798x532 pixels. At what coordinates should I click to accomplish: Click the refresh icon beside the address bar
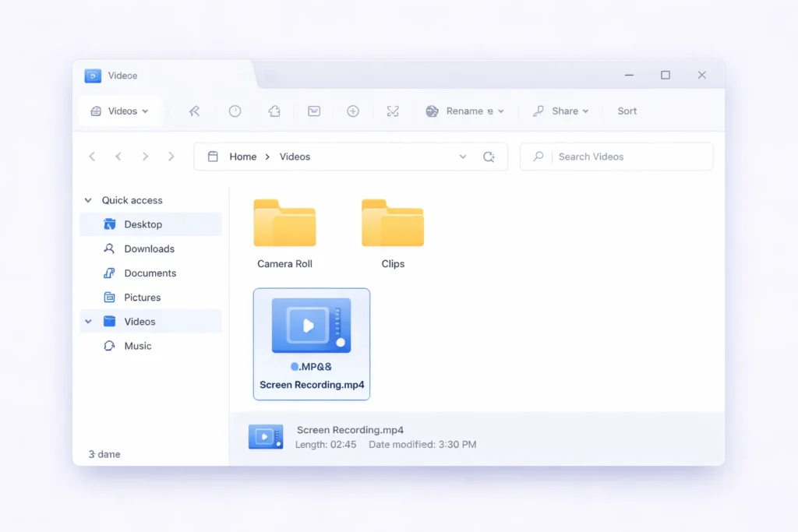click(489, 157)
